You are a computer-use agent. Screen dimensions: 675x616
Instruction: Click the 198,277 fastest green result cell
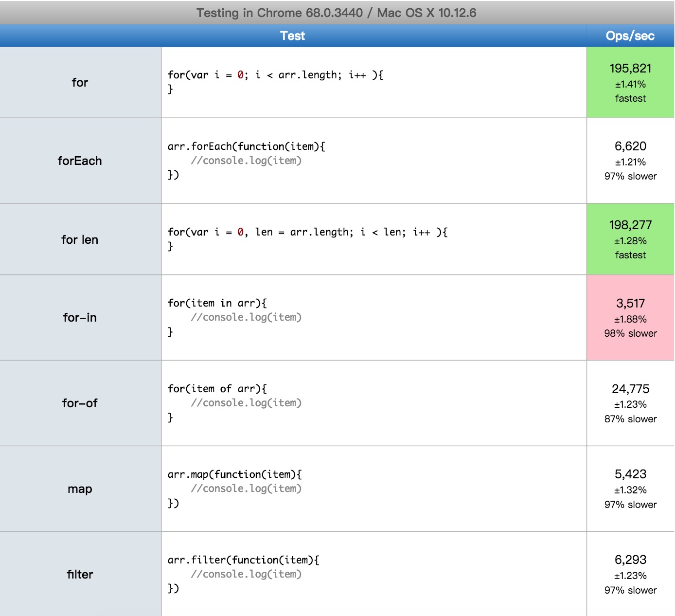(630, 239)
